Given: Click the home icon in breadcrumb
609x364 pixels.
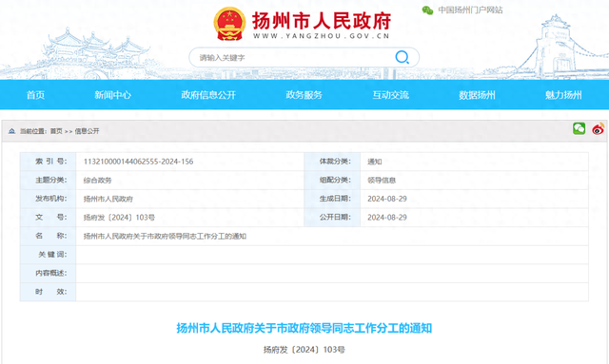Looking at the screenshot, I should tap(11, 131).
